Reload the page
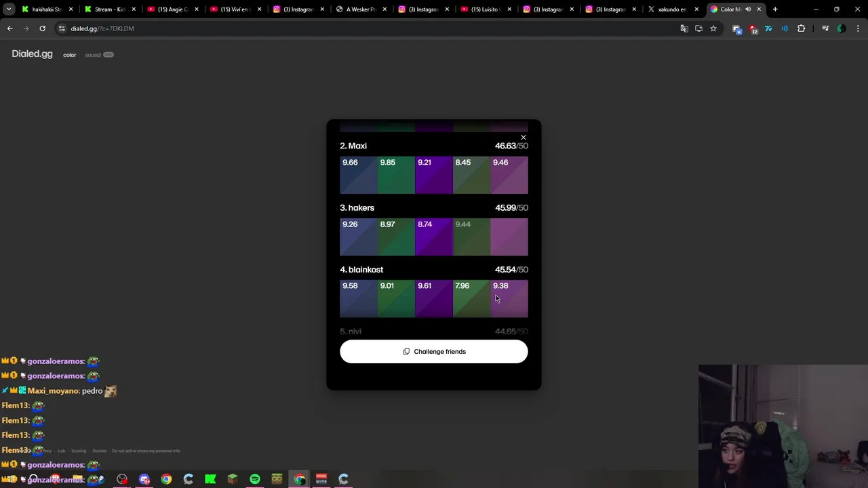868x488 pixels. [x=42, y=28]
